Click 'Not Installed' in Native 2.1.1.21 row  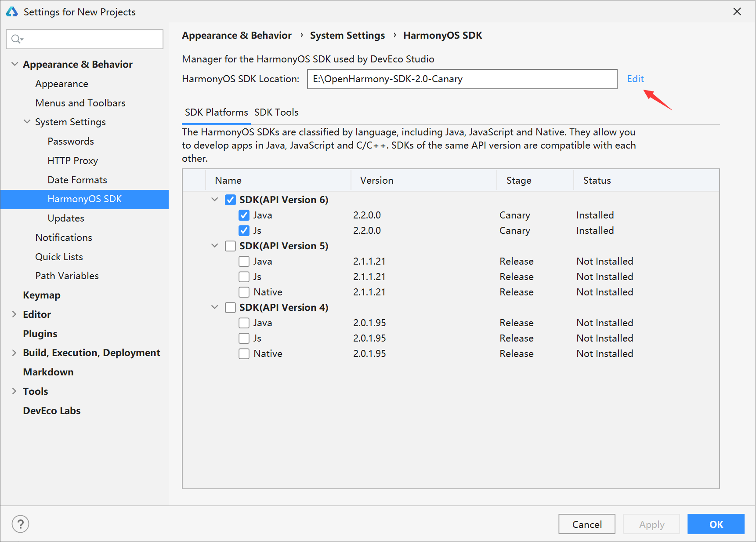(x=604, y=292)
